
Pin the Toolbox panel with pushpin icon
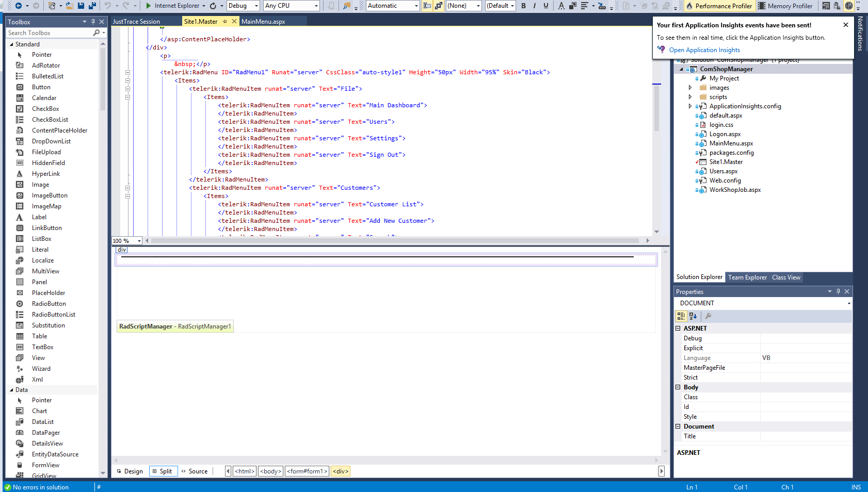93,22
